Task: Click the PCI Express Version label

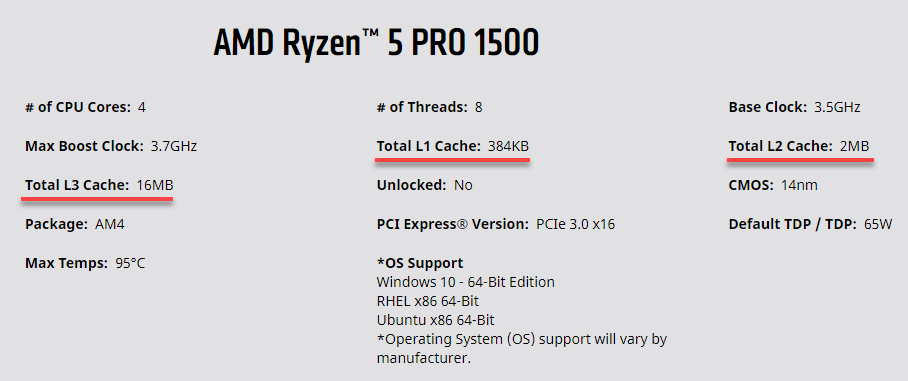Action: [452, 224]
